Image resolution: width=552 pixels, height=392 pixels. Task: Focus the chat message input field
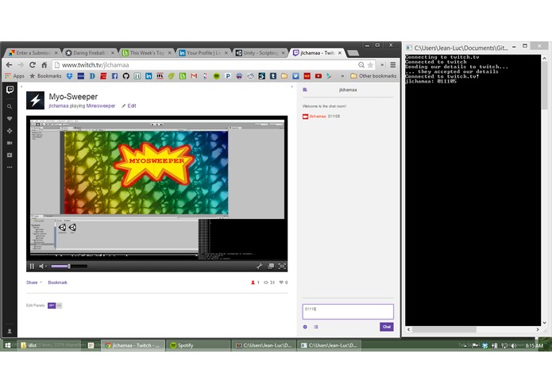click(348, 312)
